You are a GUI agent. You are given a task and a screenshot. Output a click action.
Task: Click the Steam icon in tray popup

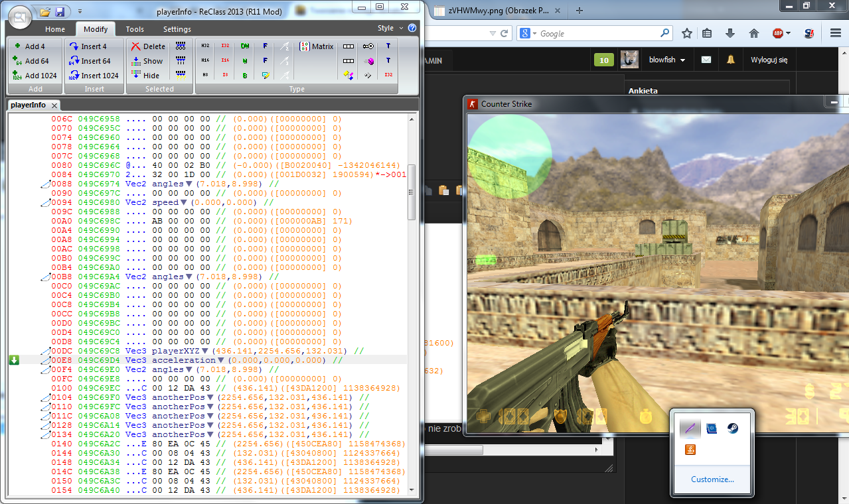[x=733, y=428]
